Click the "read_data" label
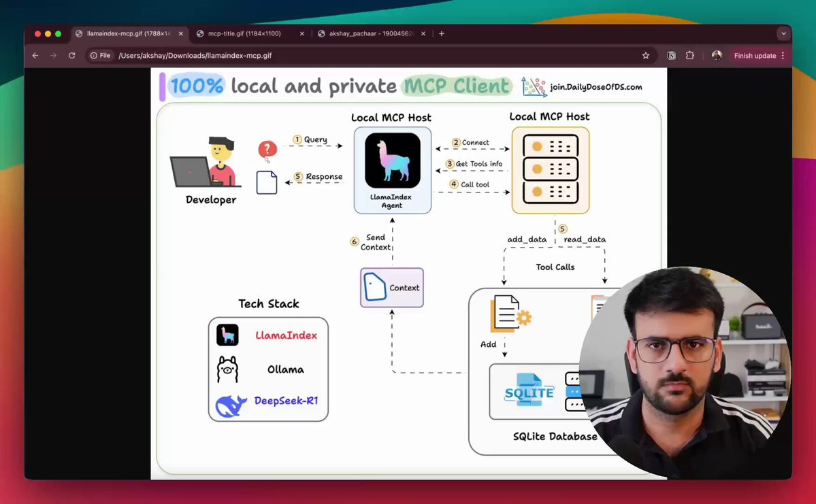 coord(585,239)
